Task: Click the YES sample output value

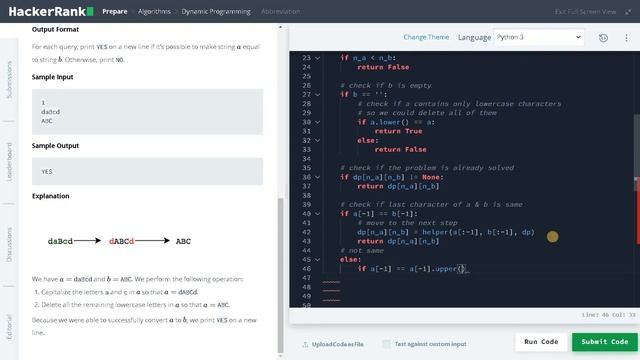Action: pos(47,171)
